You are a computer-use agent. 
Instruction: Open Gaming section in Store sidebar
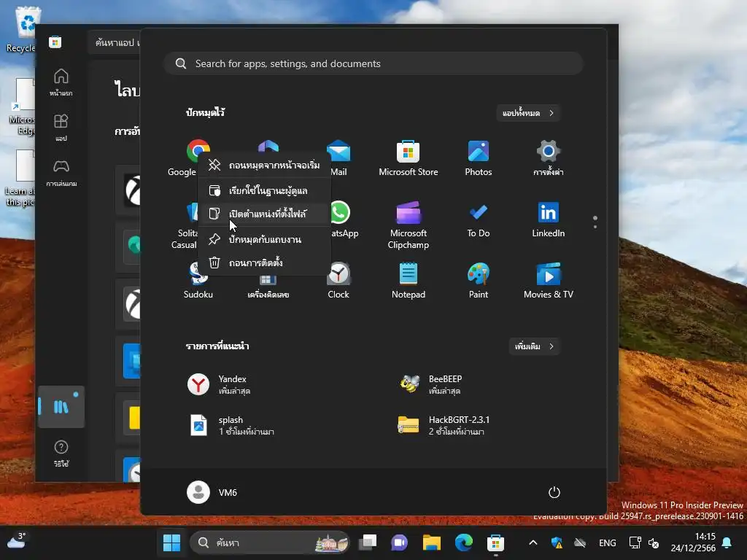click(61, 172)
